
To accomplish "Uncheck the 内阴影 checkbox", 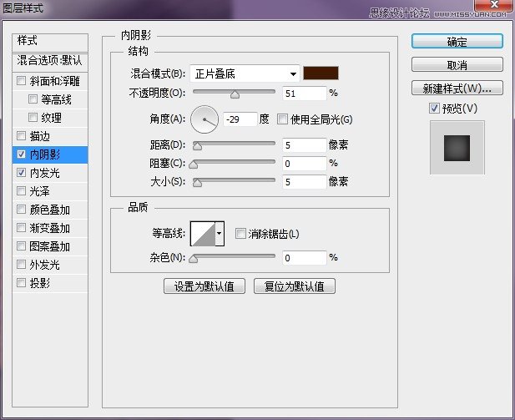I will point(21,154).
